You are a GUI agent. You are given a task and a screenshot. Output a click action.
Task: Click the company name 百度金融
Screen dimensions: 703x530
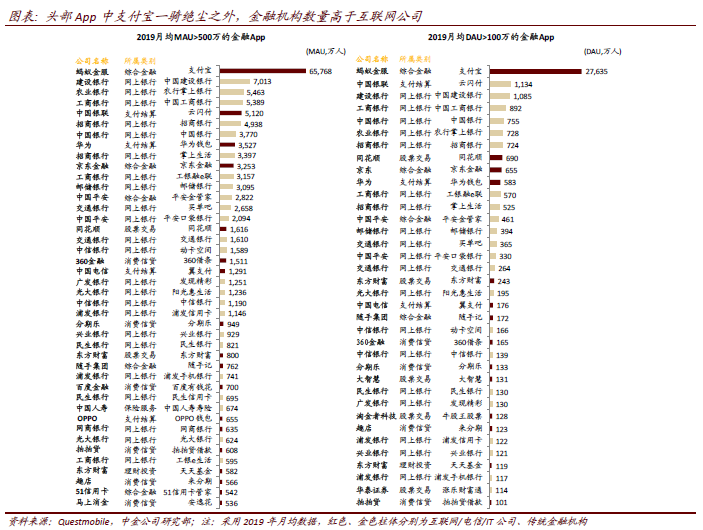point(92,387)
